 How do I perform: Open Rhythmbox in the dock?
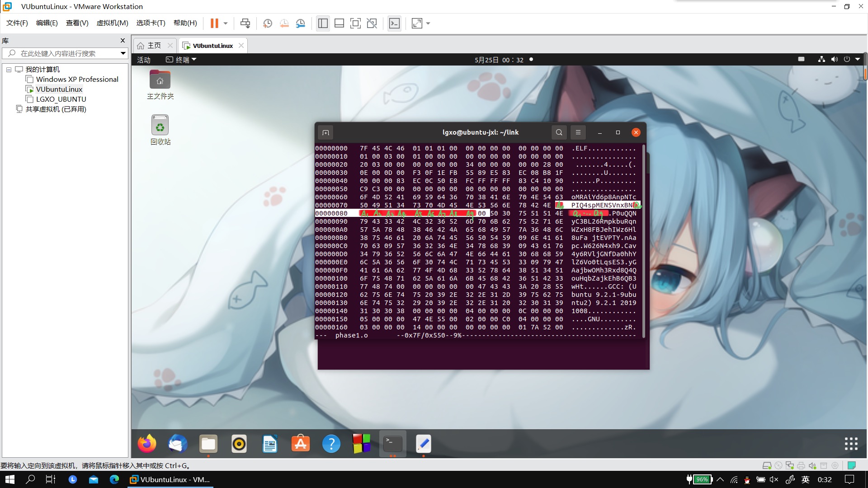239,444
